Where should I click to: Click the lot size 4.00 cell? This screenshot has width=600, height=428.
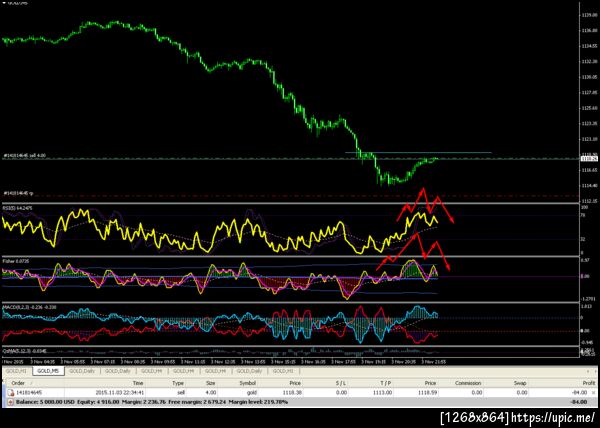[210, 392]
